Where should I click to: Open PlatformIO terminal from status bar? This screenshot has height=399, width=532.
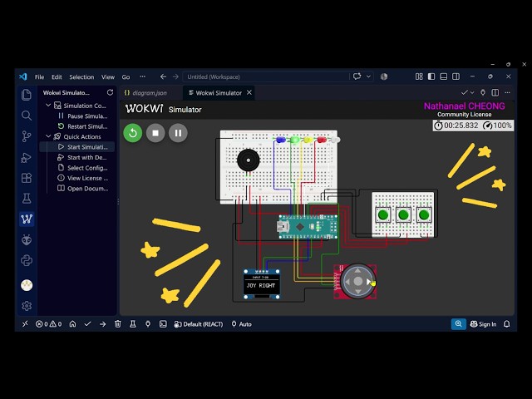point(163,324)
